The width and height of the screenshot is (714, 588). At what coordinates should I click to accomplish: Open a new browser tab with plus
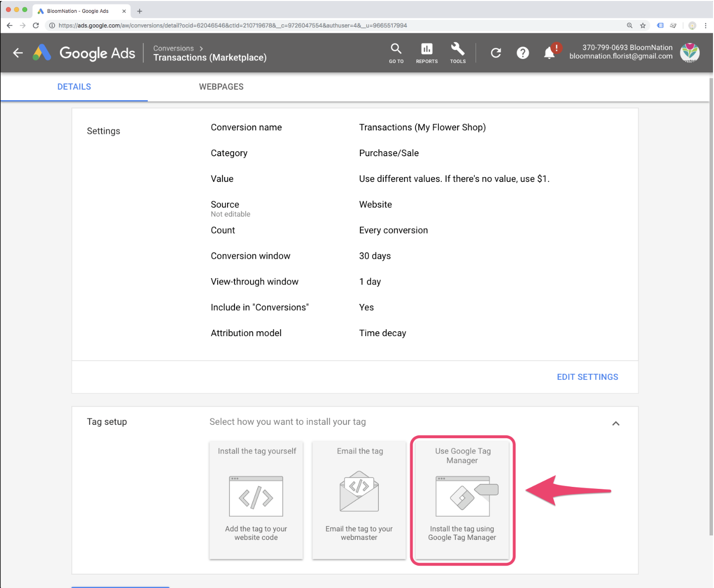[x=139, y=11]
